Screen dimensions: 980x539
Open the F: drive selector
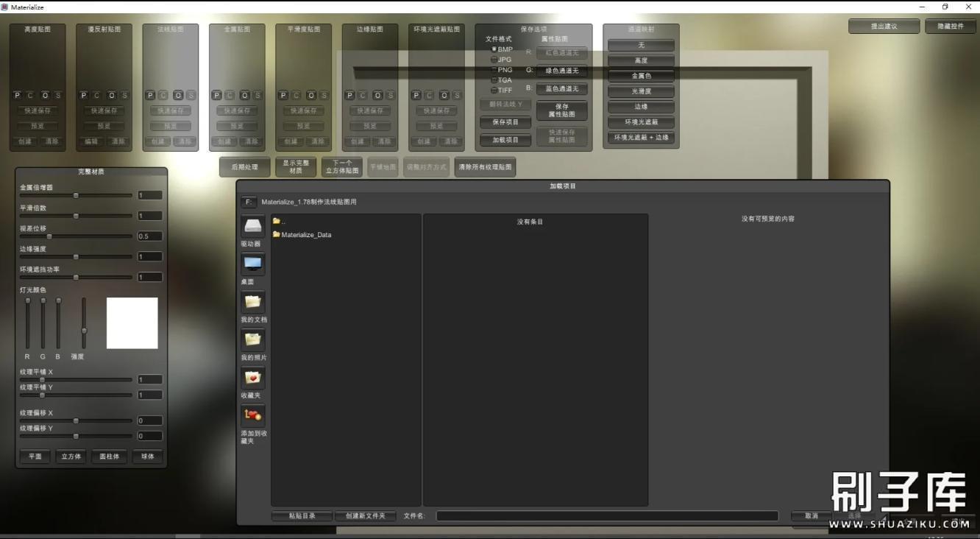point(248,202)
